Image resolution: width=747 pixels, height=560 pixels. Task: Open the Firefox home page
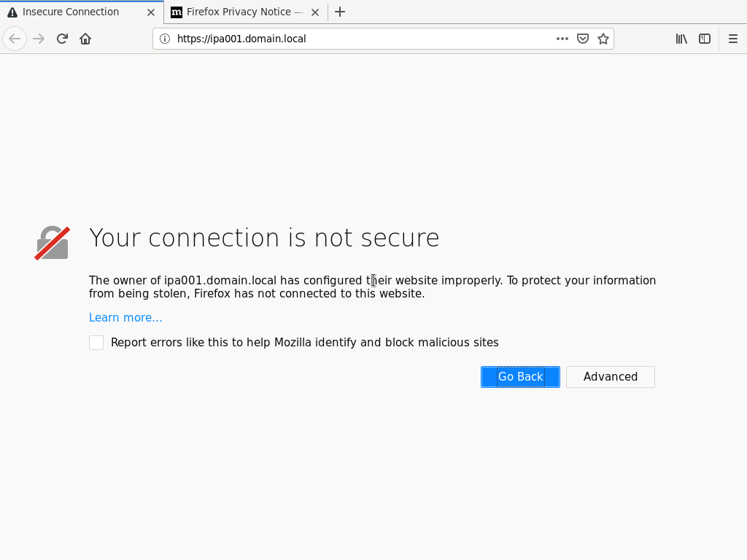coord(85,39)
